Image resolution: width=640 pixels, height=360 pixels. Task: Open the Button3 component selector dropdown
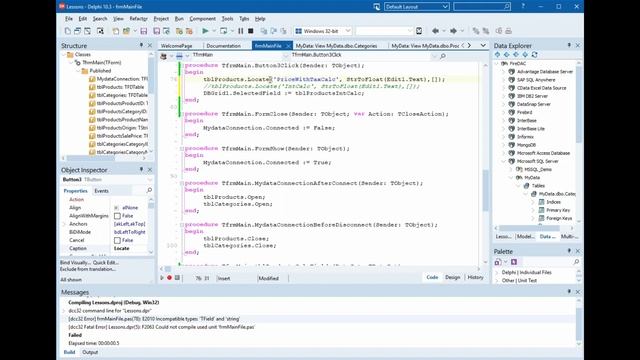[149, 180]
